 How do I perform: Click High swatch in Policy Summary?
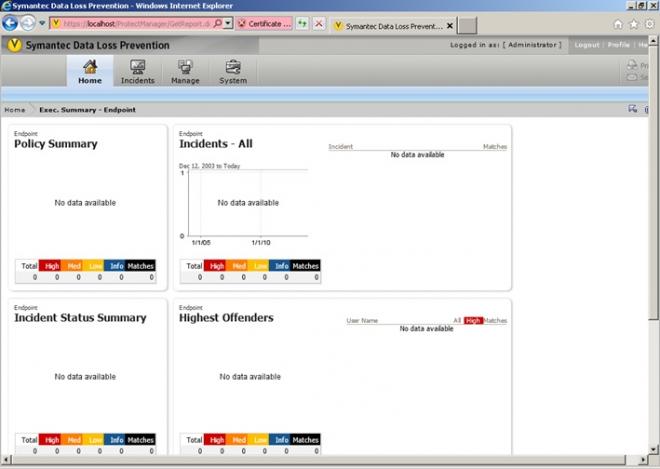pyautogui.click(x=50, y=266)
